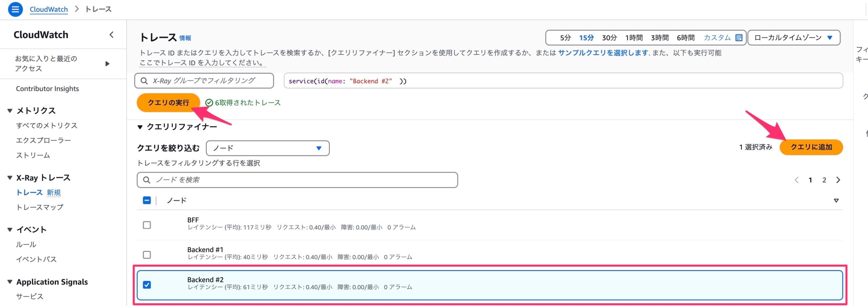
Task: Collapse the Application Signals sidebar group
Action: pos(10,282)
